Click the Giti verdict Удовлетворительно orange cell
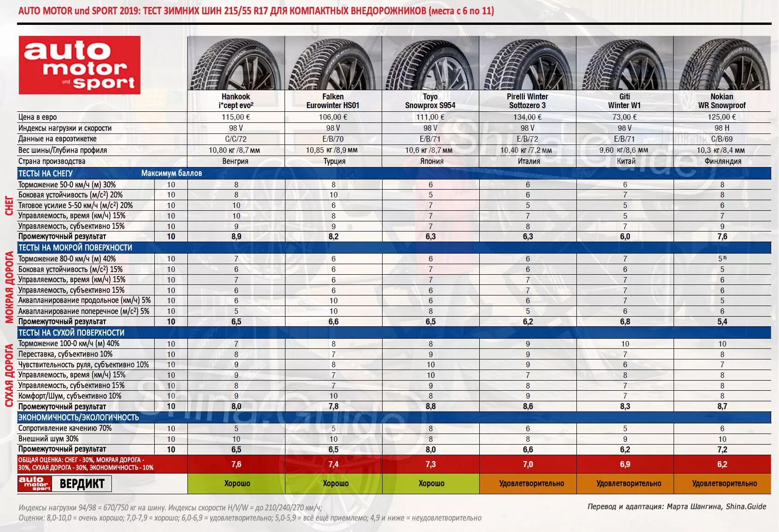 (625, 484)
